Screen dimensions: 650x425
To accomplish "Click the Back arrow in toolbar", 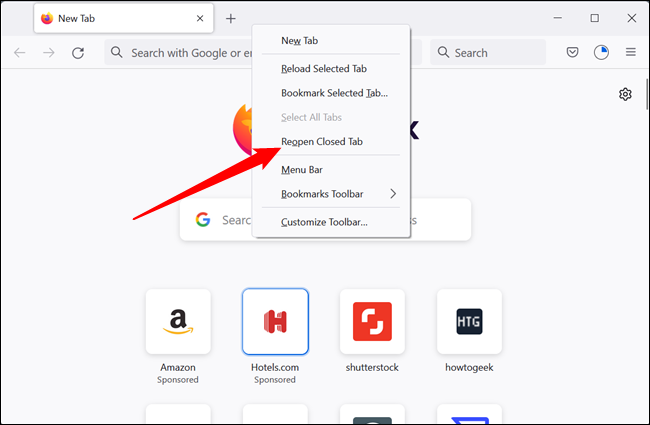I will coord(19,53).
